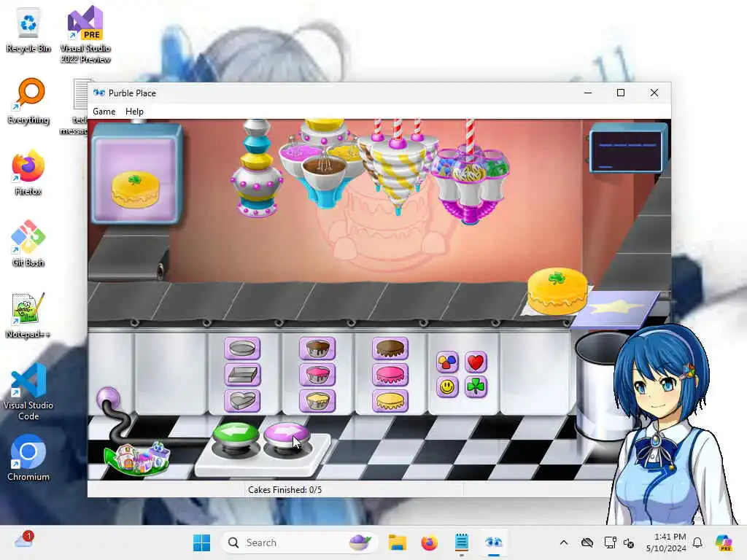This screenshot has height=560, width=747.
Task: Click the yellow cake on the conveyor belt
Action: [x=557, y=292]
